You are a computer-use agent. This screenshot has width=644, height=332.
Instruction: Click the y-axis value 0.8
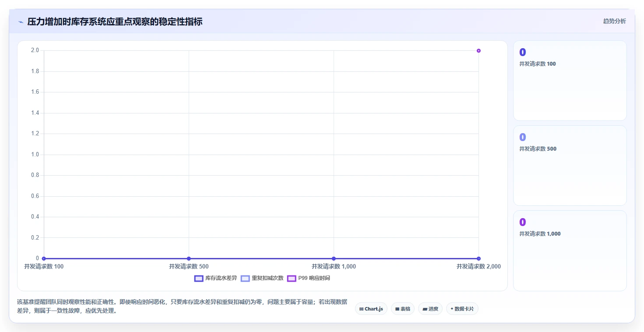(35, 175)
